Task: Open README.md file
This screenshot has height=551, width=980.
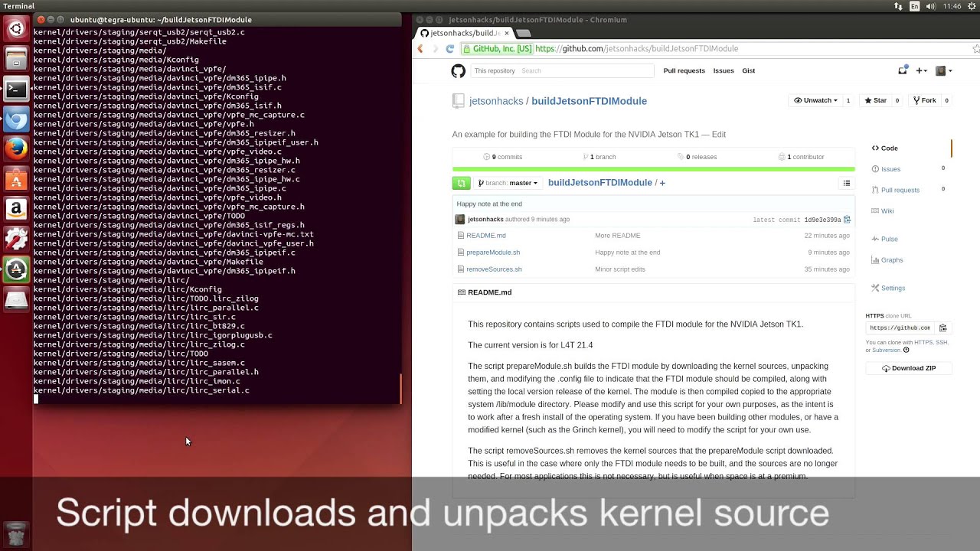Action: (x=486, y=236)
